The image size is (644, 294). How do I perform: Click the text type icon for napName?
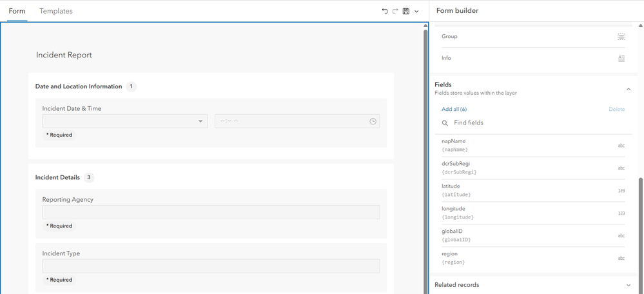(621, 146)
